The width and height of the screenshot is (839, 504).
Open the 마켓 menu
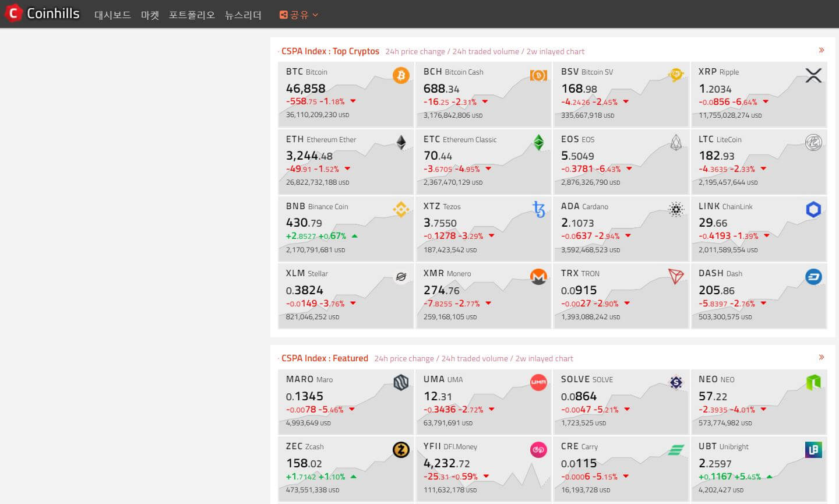150,15
